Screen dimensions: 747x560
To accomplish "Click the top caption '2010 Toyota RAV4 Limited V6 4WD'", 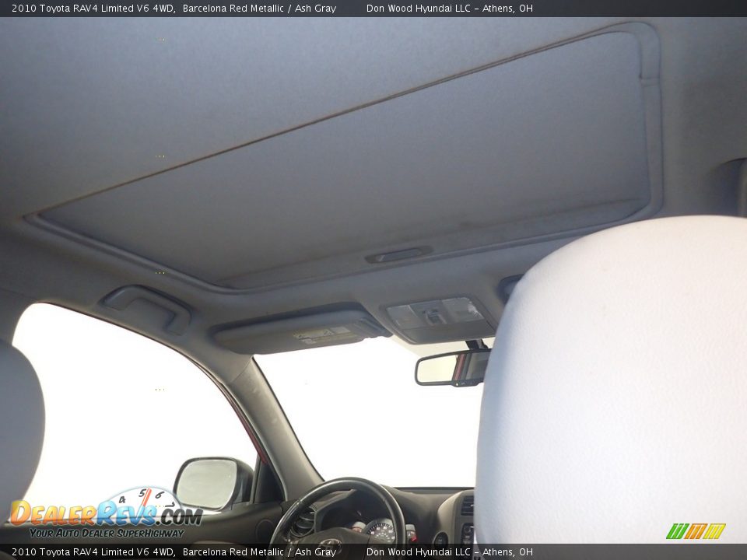I will coord(93,9).
